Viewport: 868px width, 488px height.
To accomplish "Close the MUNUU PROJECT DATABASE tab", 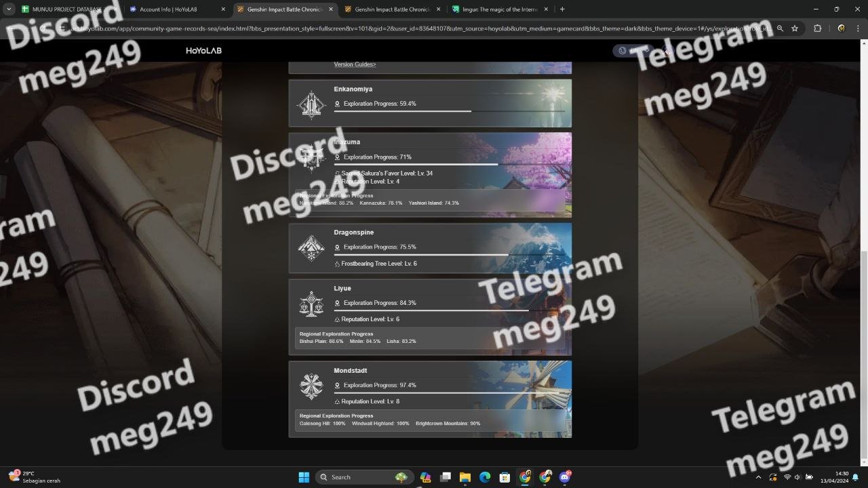I will 115,9.
